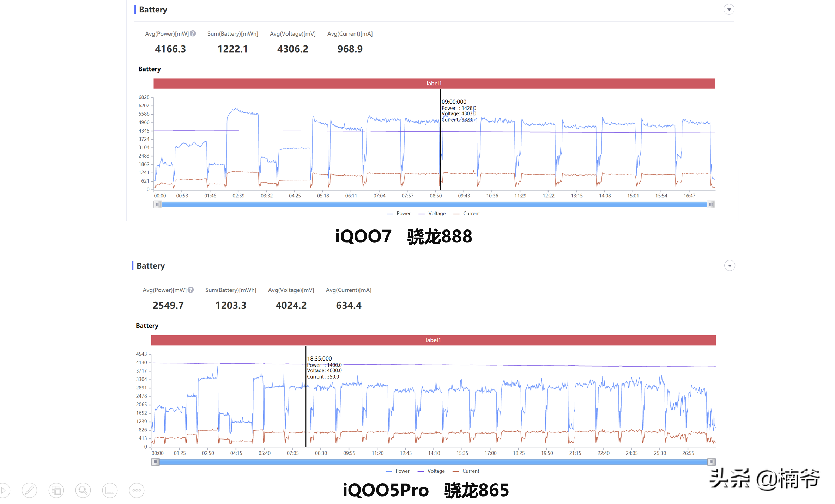Viewport: 835px width, 504px height.
Task: Open the layout panels icon in bottom toolbar
Action: [56, 490]
